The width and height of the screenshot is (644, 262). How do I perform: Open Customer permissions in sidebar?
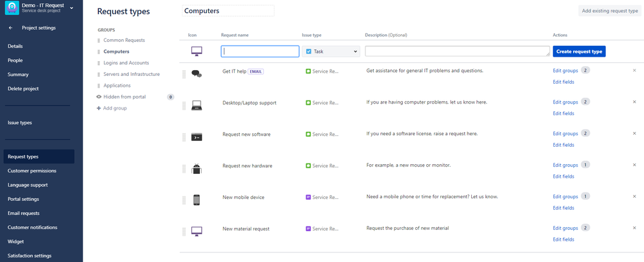coord(32,171)
